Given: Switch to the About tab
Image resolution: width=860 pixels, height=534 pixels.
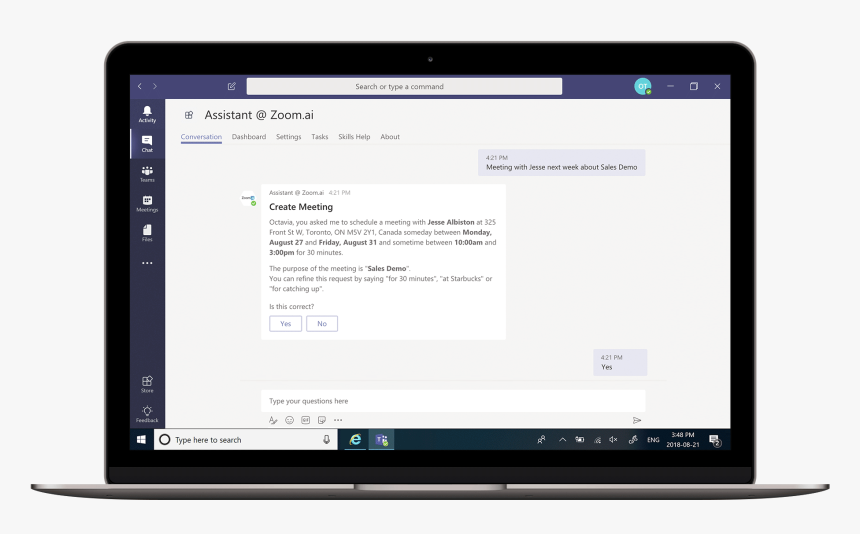Looking at the screenshot, I should pyautogui.click(x=390, y=137).
